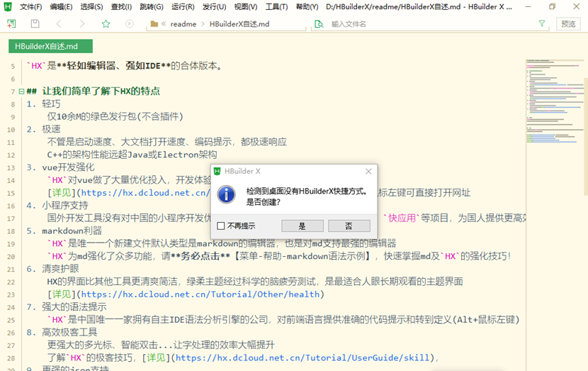Viewport: 588px width, 371px height.
Task: Open the 跳转(G) menu
Action: 152,7
